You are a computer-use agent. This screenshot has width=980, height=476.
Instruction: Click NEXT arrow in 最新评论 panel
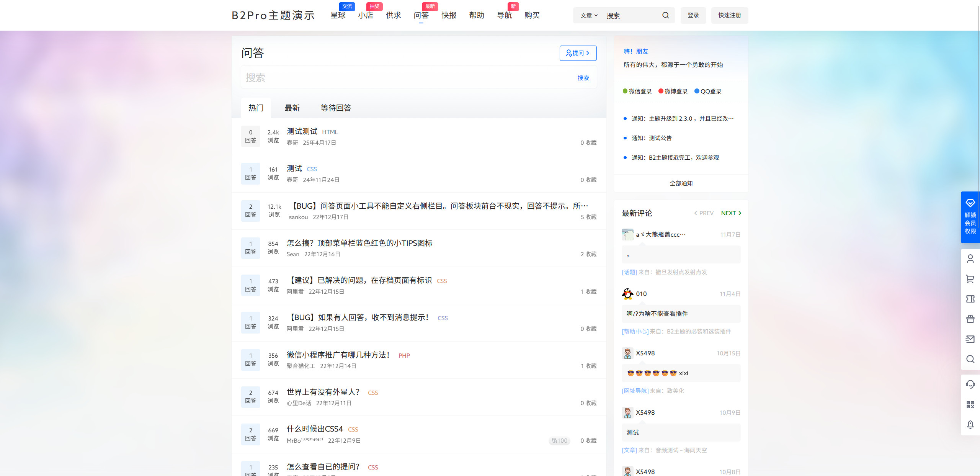click(x=731, y=213)
